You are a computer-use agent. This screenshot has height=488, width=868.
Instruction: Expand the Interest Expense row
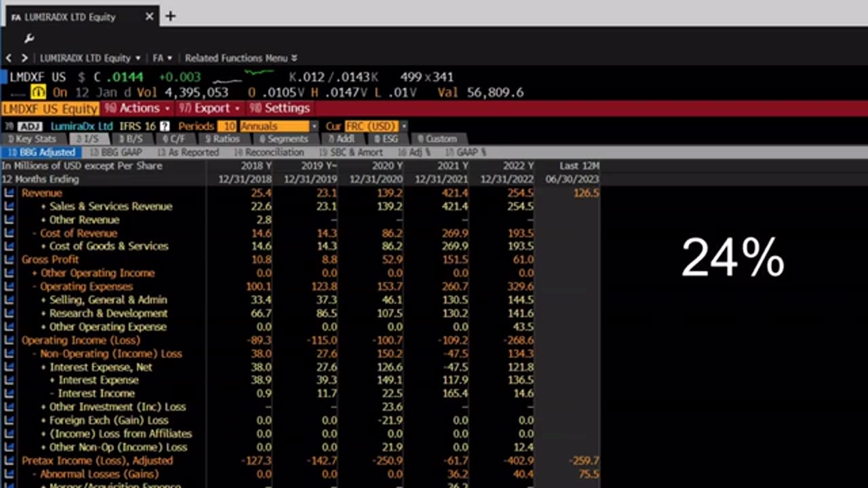tap(53, 380)
